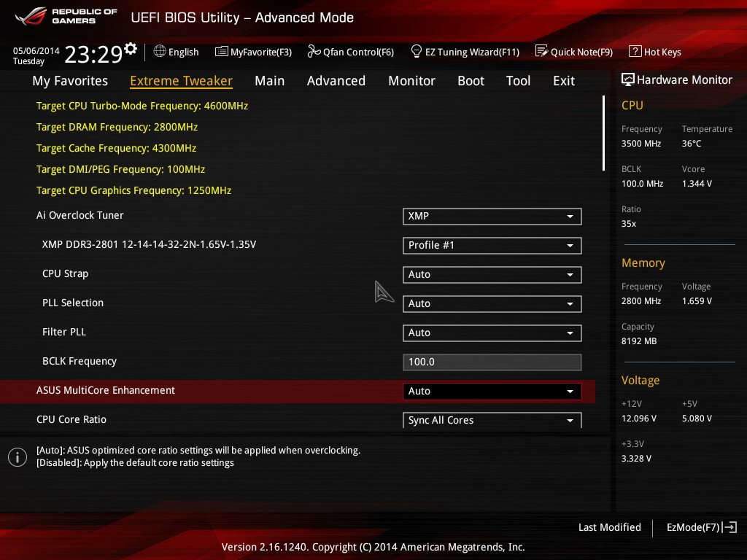The height and width of the screenshot is (560, 747).
Task: Open the Ai Overclock Tuner XMP dropdown
Action: tap(492, 216)
